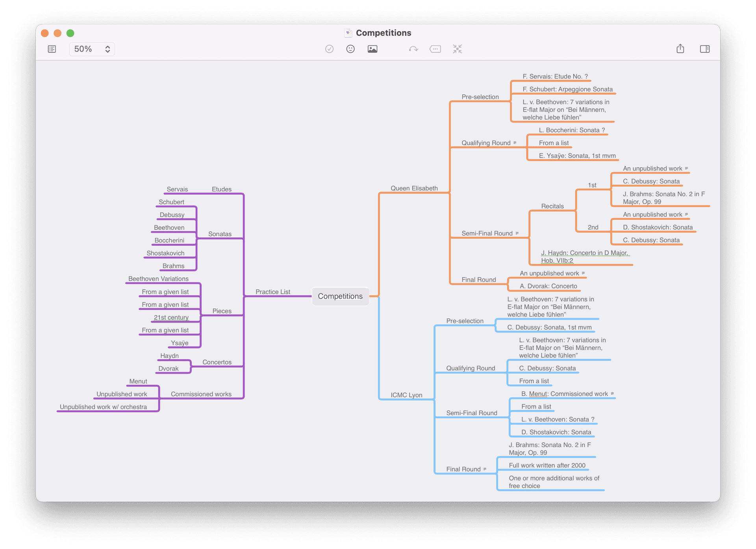Screen dimensions: 756x549
Task: Add a note using the speech bubble icon
Action: (435, 49)
